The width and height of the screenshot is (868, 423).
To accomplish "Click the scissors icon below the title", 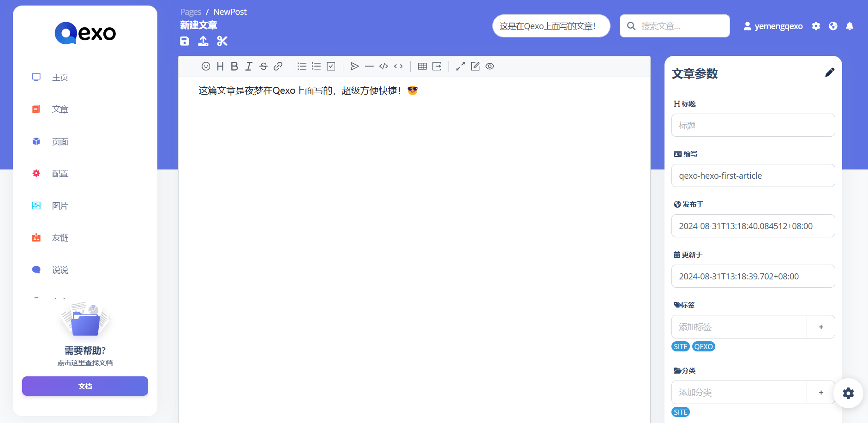I will coord(222,41).
